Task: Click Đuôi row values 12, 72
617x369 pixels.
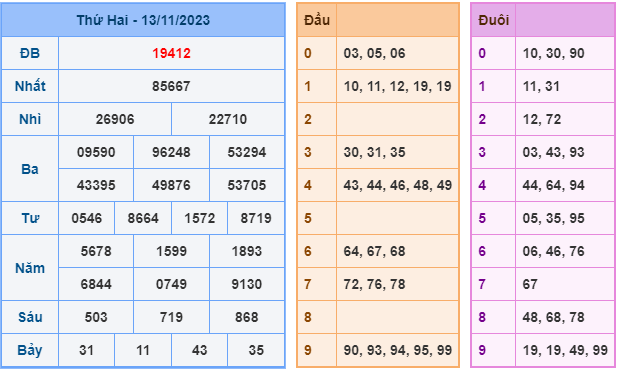Action: point(541,119)
